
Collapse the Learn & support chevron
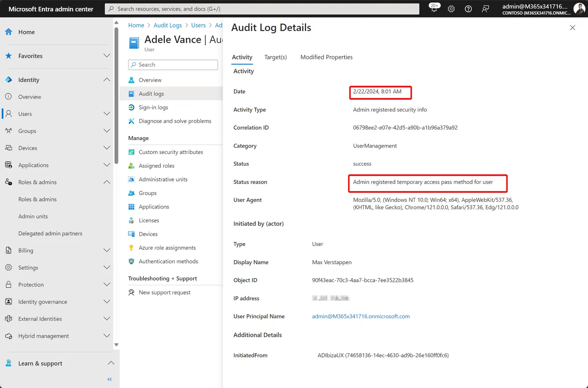111,363
